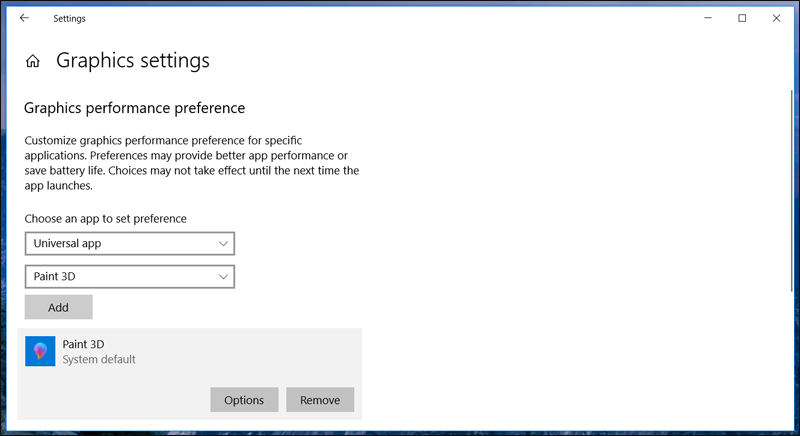Open Settings home via house icon
Viewport: 800px width, 436px height.
pyautogui.click(x=33, y=61)
